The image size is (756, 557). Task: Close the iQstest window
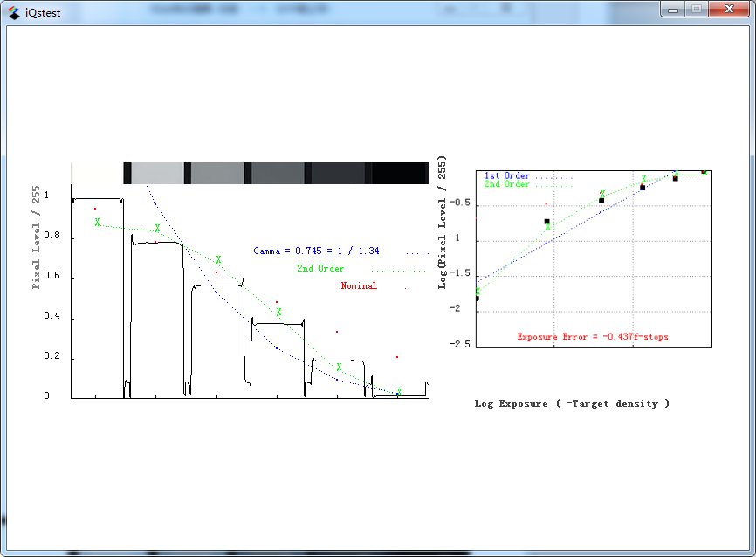[x=729, y=9]
